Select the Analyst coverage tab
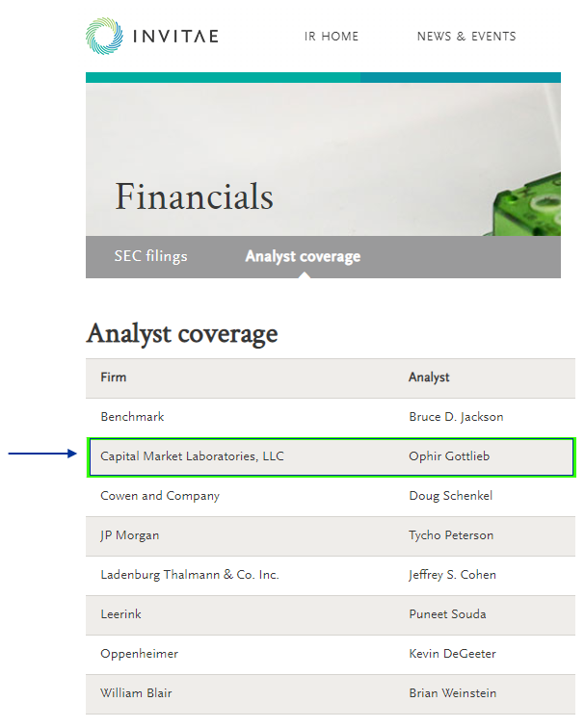Image resolution: width=585 pixels, height=728 pixels. click(x=303, y=256)
